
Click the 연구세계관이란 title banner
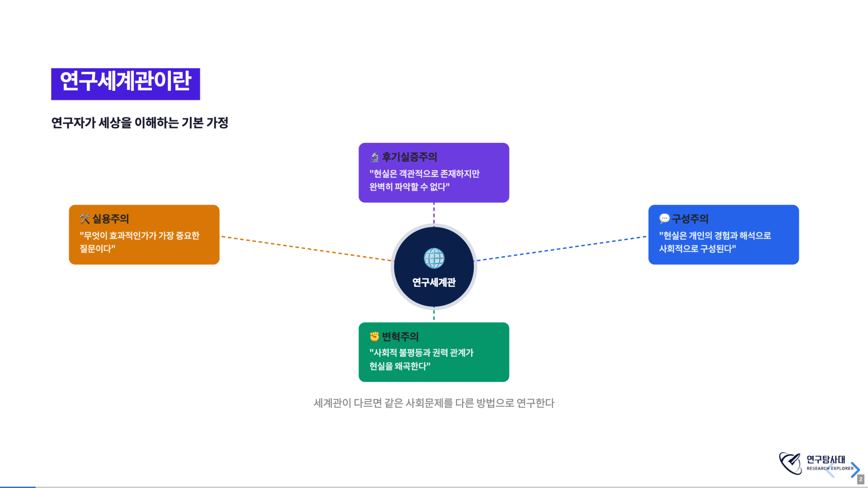[125, 84]
